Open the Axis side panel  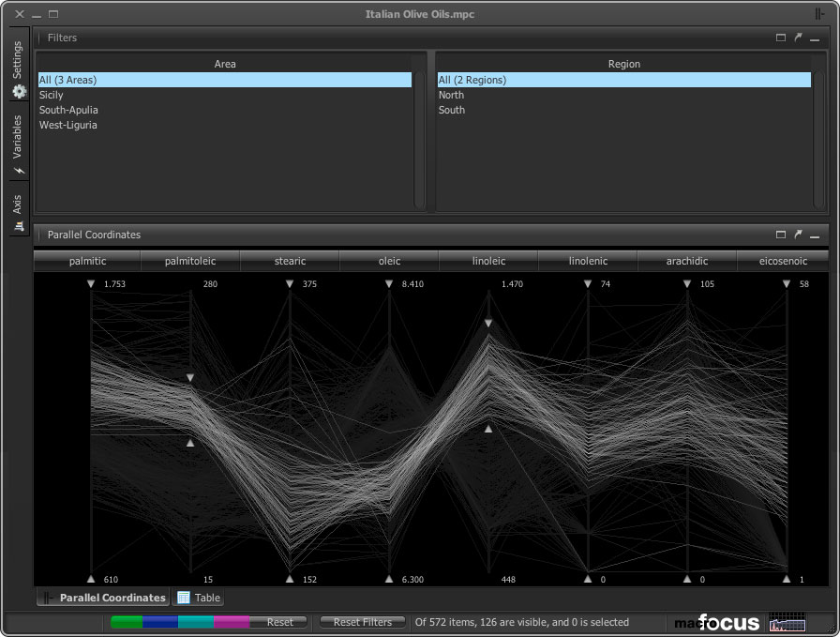pyautogui.click(x=19, y=212)
